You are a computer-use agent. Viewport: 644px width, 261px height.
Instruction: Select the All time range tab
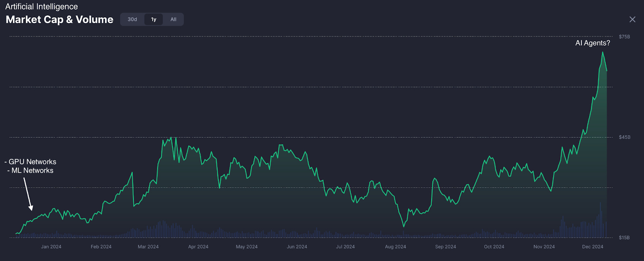pos(173,19)
